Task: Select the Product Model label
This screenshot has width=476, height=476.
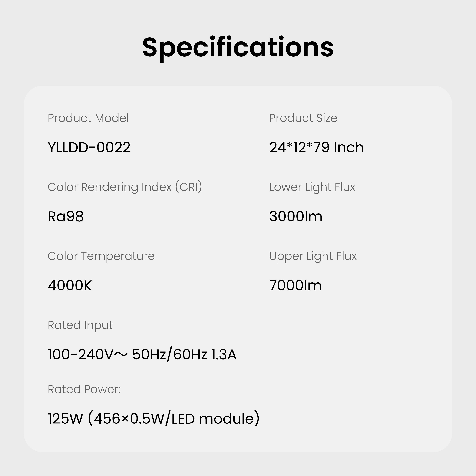Action: tap(88, 118)
